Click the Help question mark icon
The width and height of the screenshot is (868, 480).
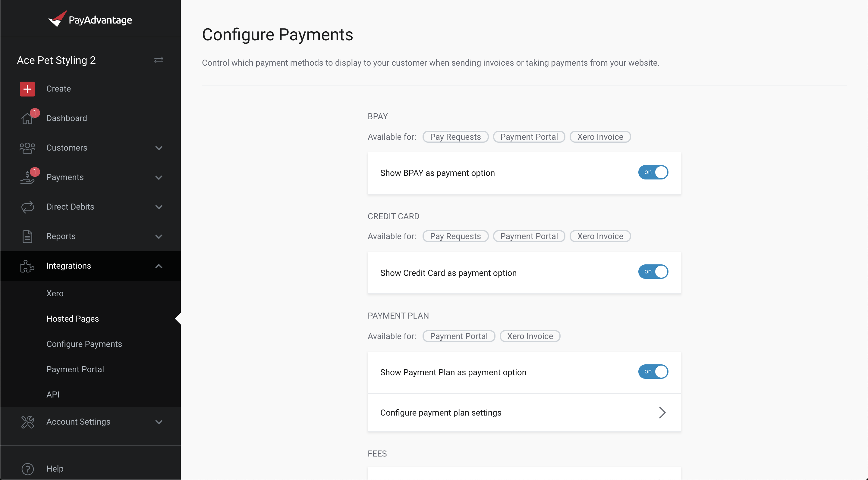tap(28, 469)
